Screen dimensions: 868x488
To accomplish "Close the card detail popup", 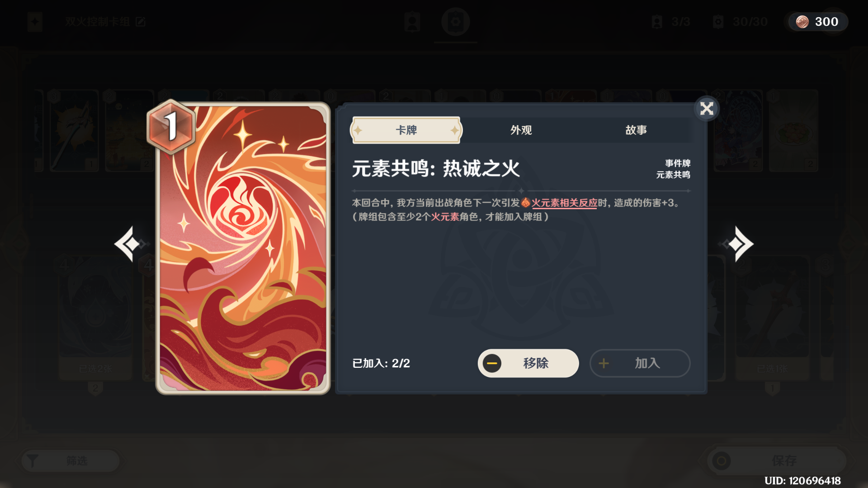I will pyautogui.click(x=707, y=108).
